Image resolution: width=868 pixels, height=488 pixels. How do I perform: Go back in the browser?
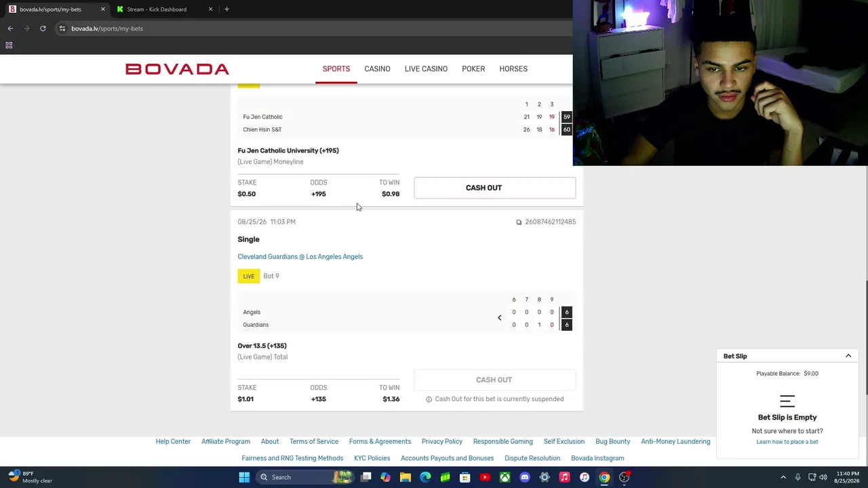pos(10,28)
